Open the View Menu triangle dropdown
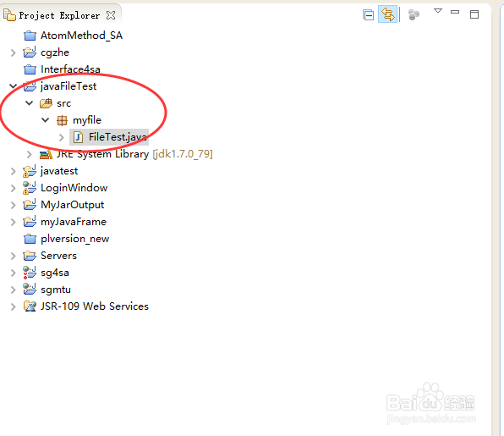This screenshot has width=504, height=436. point(438,11)
